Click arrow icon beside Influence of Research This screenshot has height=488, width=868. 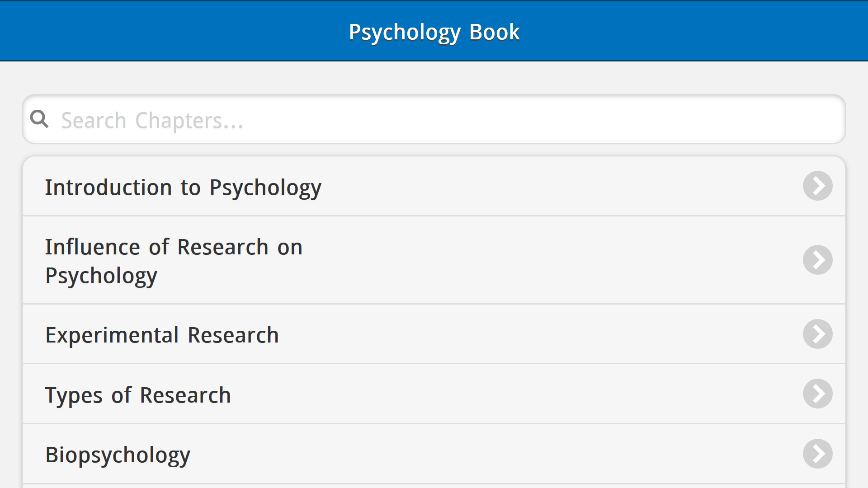point(817,260)
